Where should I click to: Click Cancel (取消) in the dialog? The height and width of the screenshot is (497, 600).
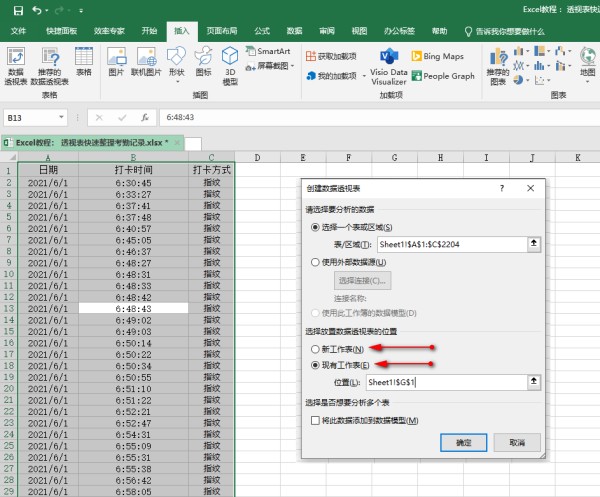(x=517, y=443)
